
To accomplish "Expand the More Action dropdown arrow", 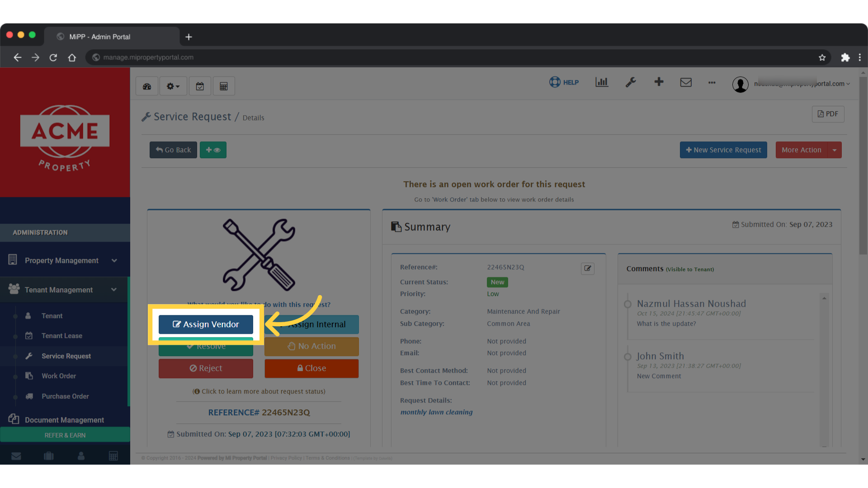I will (835, 150).
